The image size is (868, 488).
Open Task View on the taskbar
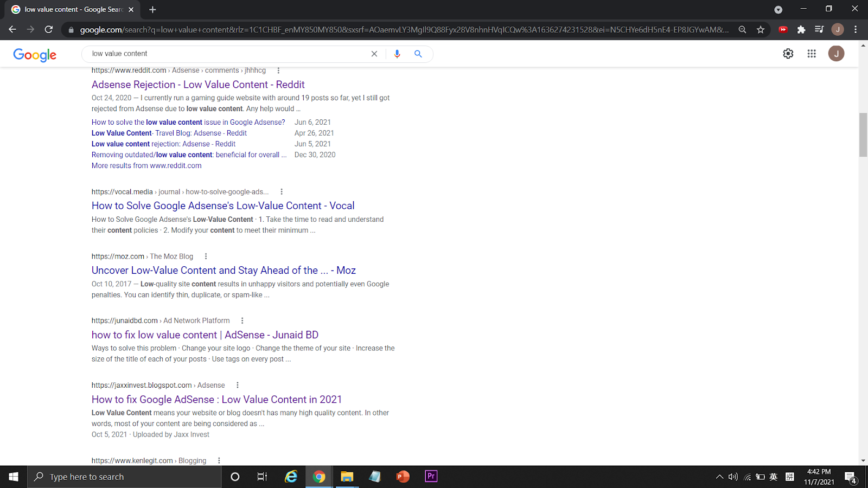pos(263,477)
